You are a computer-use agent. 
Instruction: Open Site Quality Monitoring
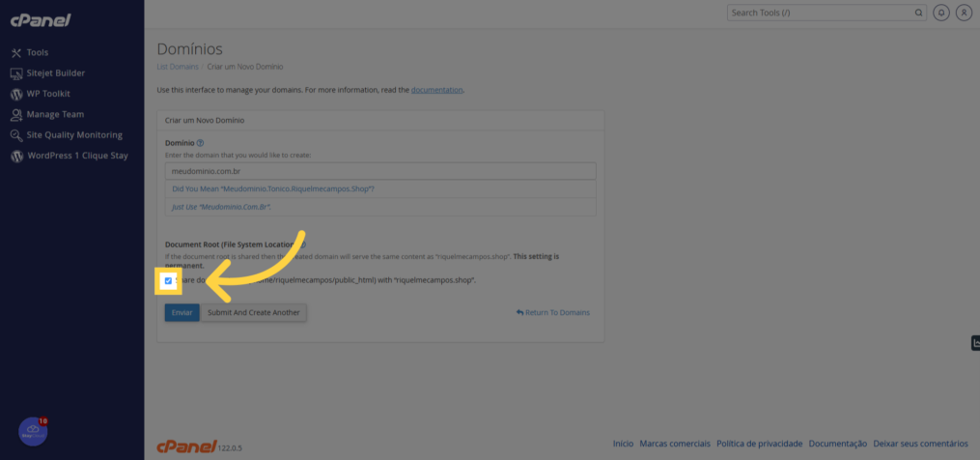(74, 135)
